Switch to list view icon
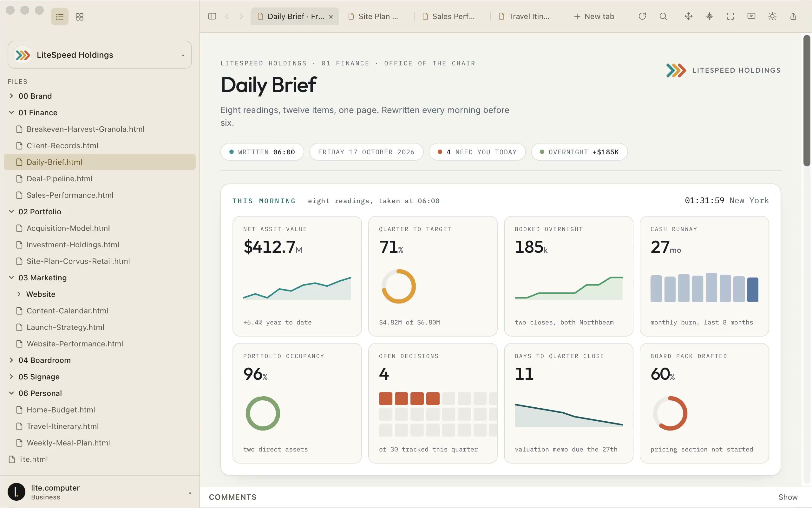The image size is (812, 508). [x=60, y=17]
